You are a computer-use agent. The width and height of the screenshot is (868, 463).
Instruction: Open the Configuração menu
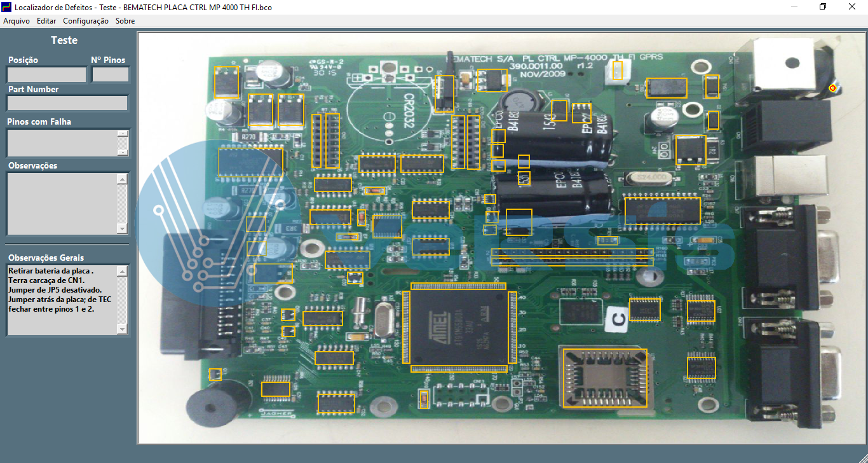(86, 21)
